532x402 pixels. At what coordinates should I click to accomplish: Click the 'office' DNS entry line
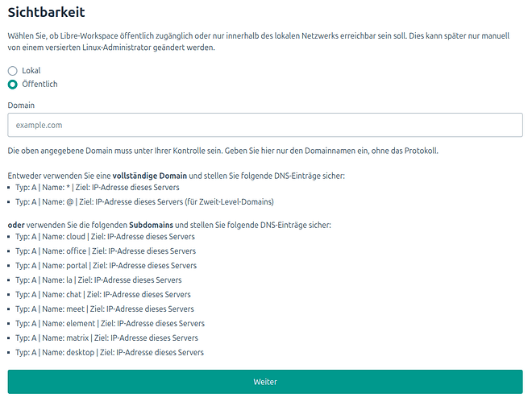tap(105, 251)
